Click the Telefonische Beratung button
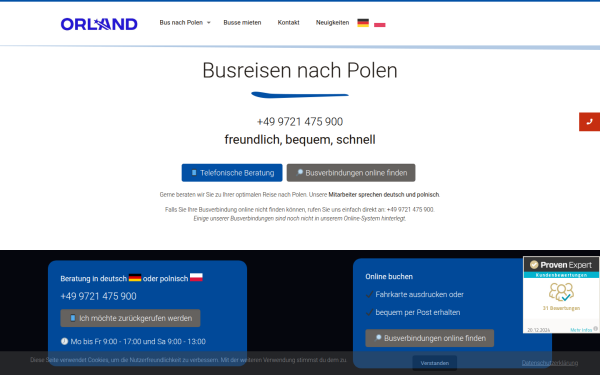Screen dimensions: 600x375 232,173
